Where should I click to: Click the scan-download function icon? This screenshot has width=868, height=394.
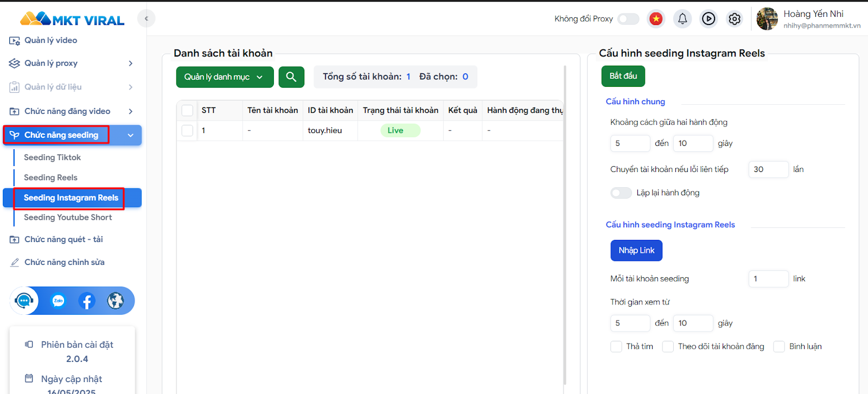15,239
